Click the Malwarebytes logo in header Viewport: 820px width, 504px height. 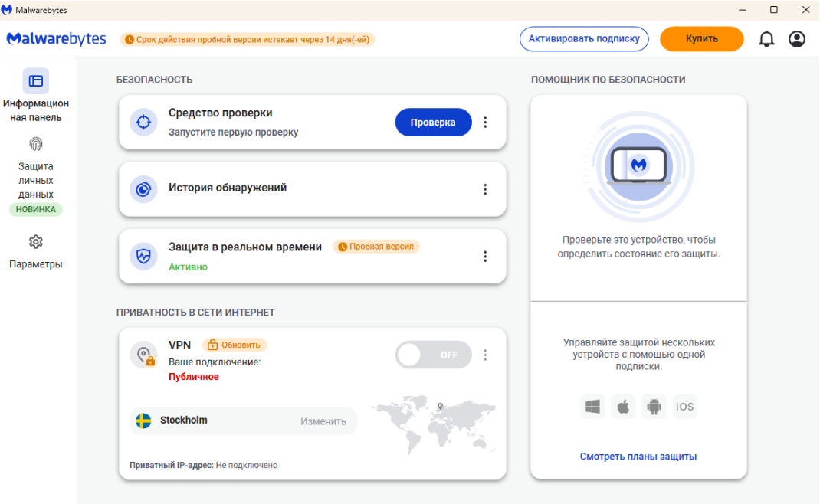click(56, 39)
